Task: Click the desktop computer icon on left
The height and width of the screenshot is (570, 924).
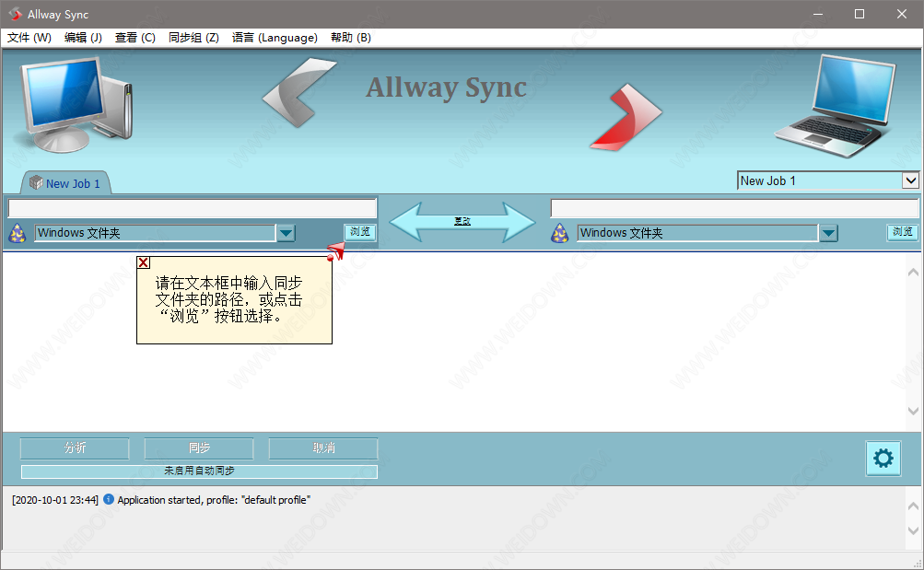Action: tap(76, 105)
